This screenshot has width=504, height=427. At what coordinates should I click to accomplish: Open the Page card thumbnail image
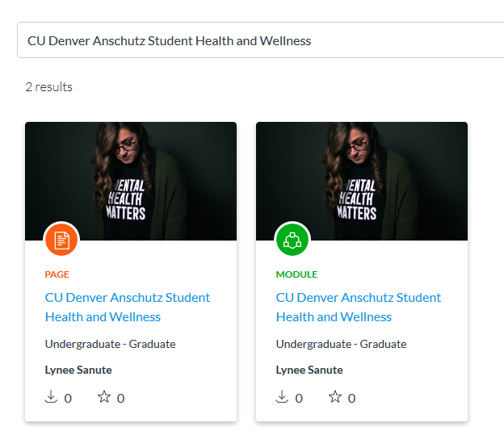click(x=131, y=181)
